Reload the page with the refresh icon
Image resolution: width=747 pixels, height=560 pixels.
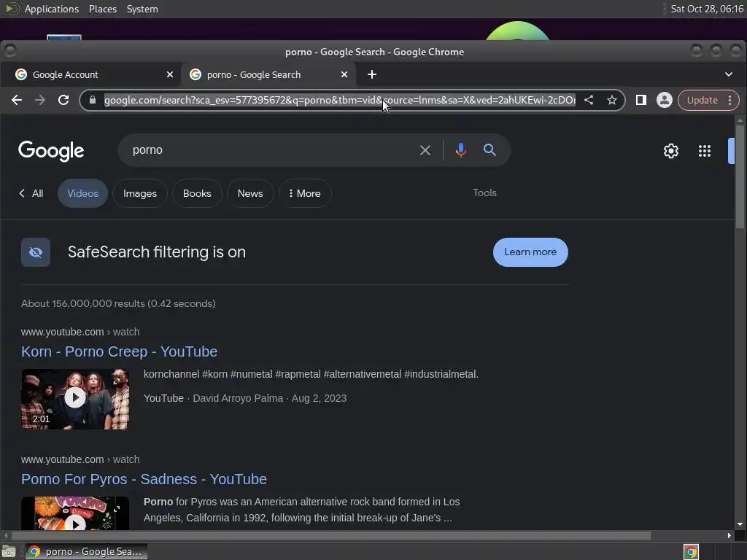pos(63,100)
